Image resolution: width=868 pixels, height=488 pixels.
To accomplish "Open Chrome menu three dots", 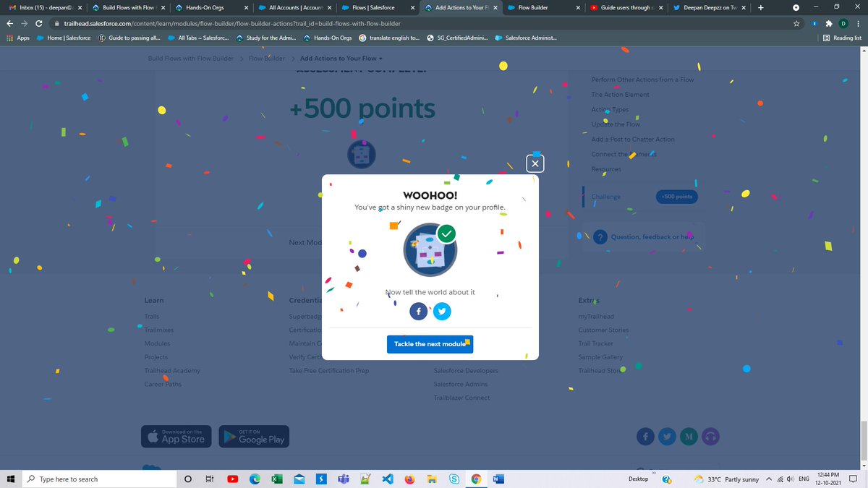I will tap(858, 23).
